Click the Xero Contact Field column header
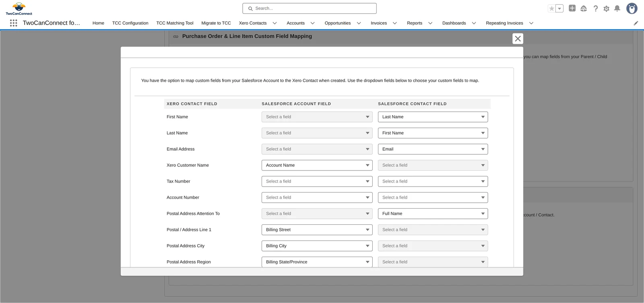 (x=192, y=104)
